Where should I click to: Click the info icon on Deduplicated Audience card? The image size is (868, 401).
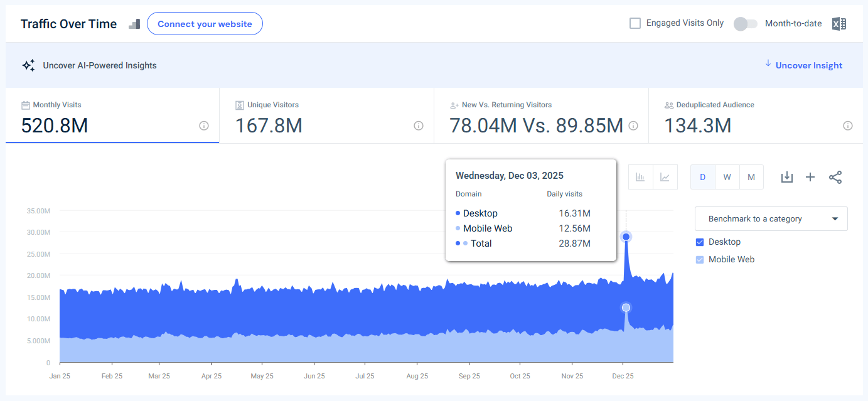[x=847, y=126]
